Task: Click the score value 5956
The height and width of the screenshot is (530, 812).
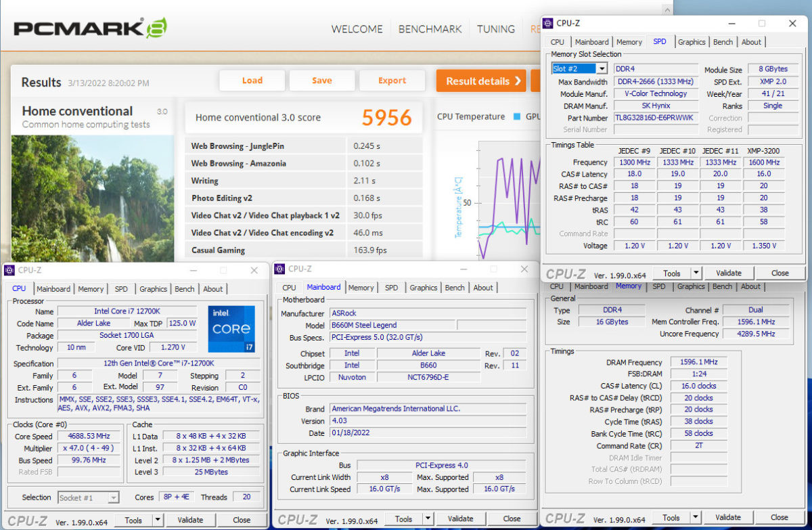Action: pos(386,118)
